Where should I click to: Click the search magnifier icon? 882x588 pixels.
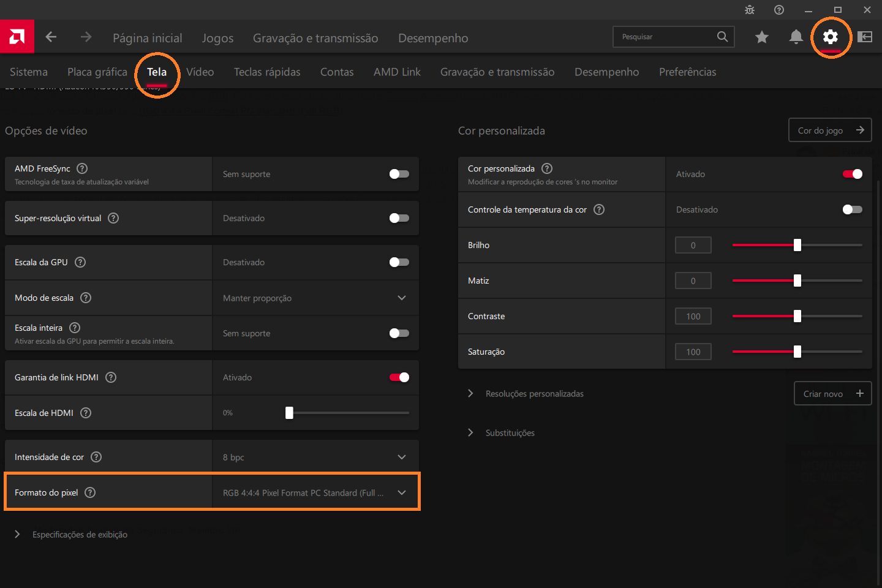click(723, 37)
